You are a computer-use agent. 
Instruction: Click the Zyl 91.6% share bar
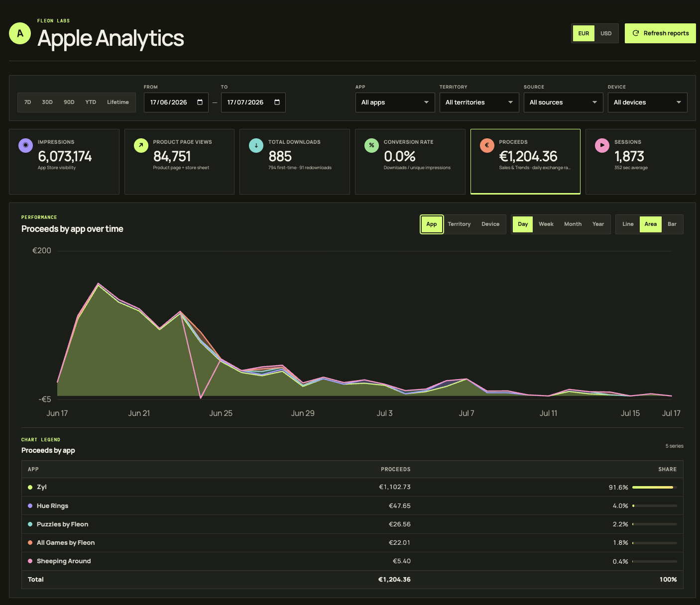(x=655, y=487)
